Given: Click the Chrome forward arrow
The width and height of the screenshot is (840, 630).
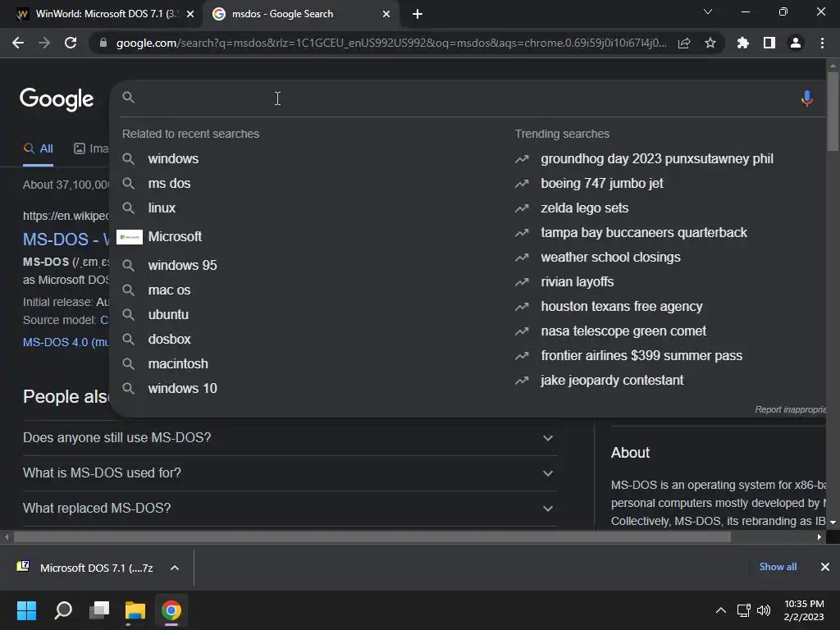Looking at the screenshot, I should pyautogui.click(x=44, y=43).
